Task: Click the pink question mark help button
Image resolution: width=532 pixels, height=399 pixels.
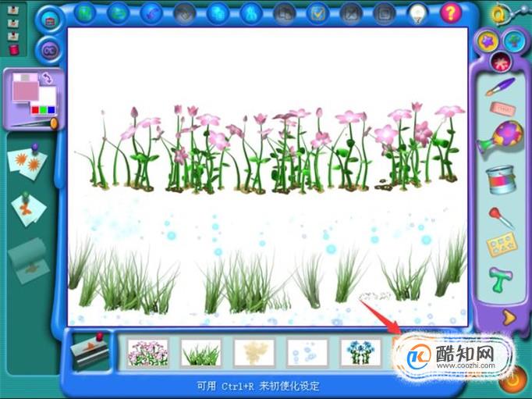Action: pos(451,13)
